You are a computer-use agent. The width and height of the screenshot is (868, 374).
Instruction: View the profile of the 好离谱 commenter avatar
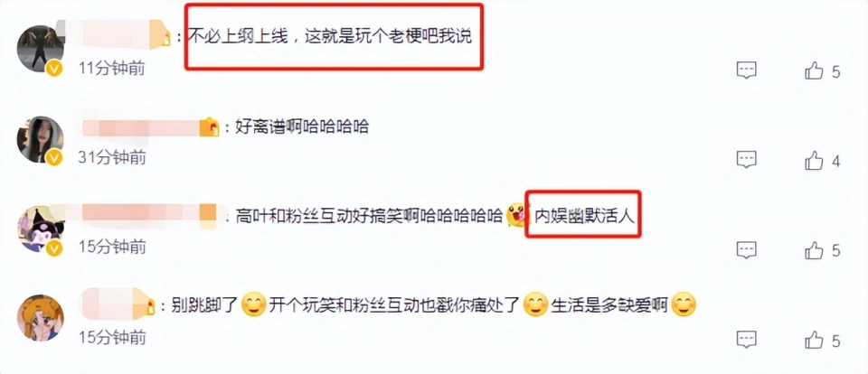[x=40, y=139]
